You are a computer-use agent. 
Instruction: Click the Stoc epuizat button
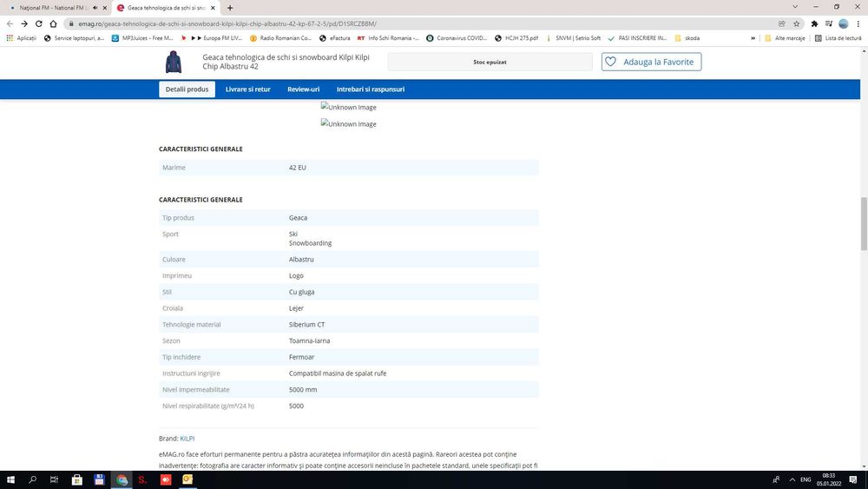(490, 62)
